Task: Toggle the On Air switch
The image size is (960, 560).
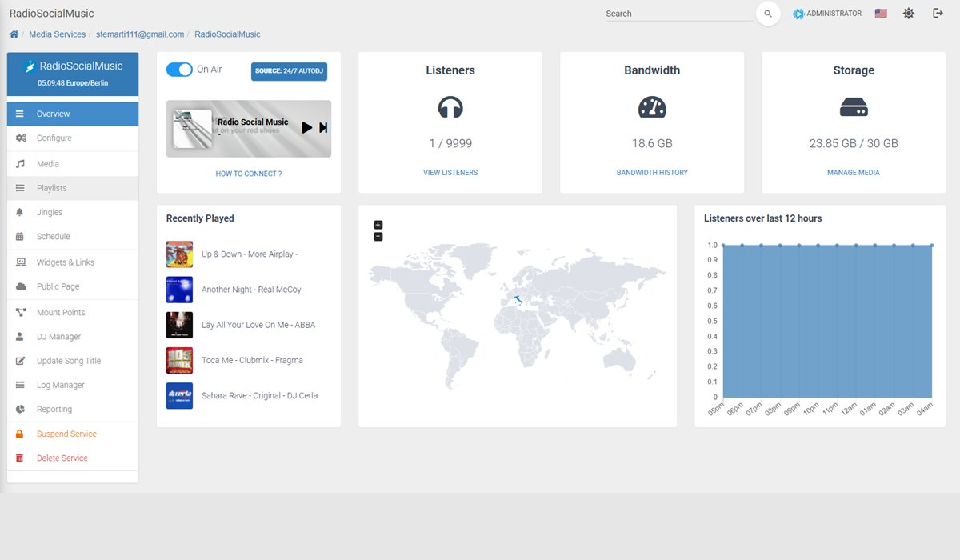Action: coord(179,70)
